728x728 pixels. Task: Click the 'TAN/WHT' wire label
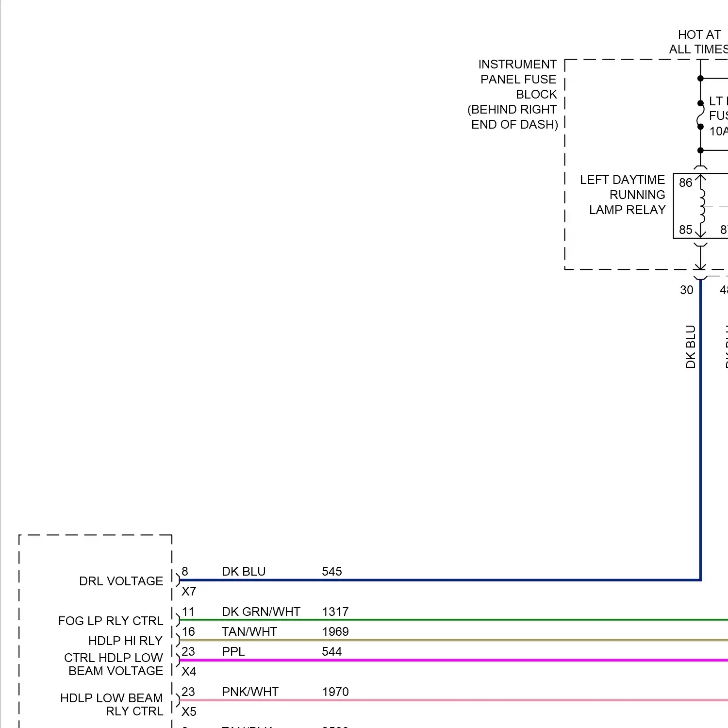pos(249,631)
